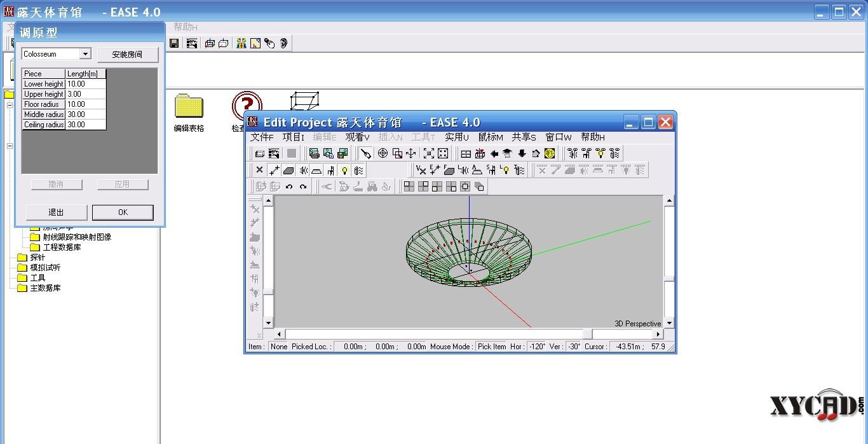Toggle the L-labeled light bulb display icon
This screenshot has height=444, width=868.
point(505,170)
